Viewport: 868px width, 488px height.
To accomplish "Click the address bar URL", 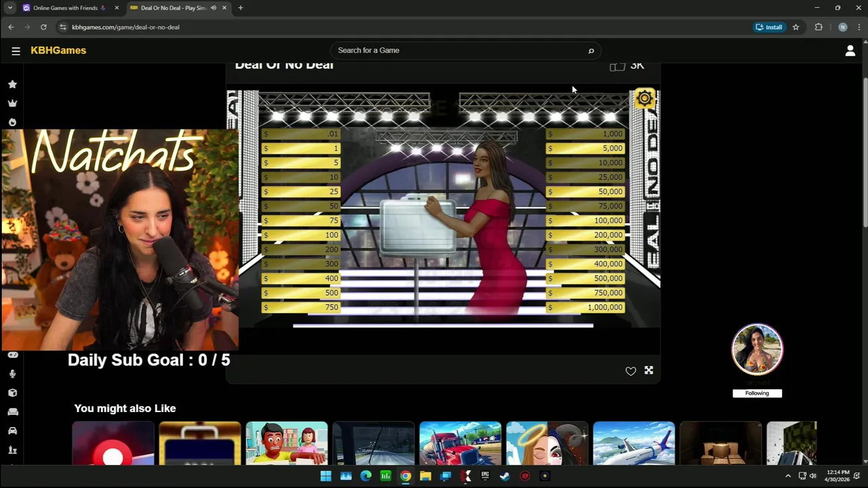I will (x=125, y=27).
